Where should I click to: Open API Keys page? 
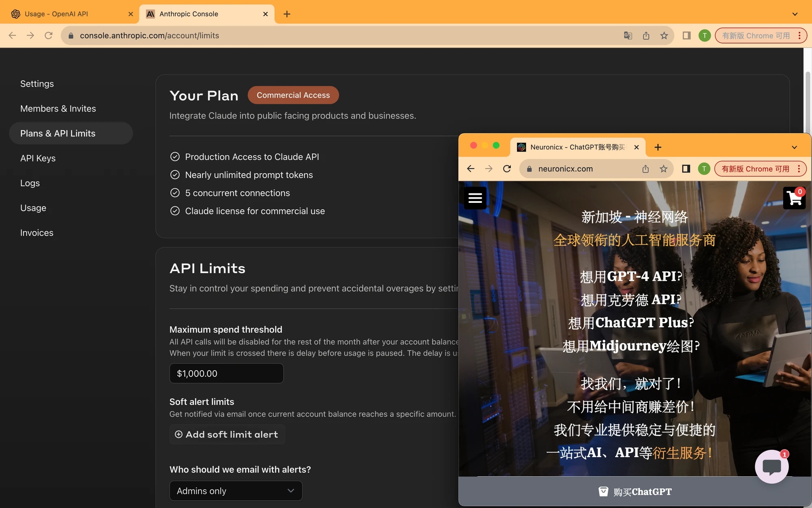coord(38,158)
